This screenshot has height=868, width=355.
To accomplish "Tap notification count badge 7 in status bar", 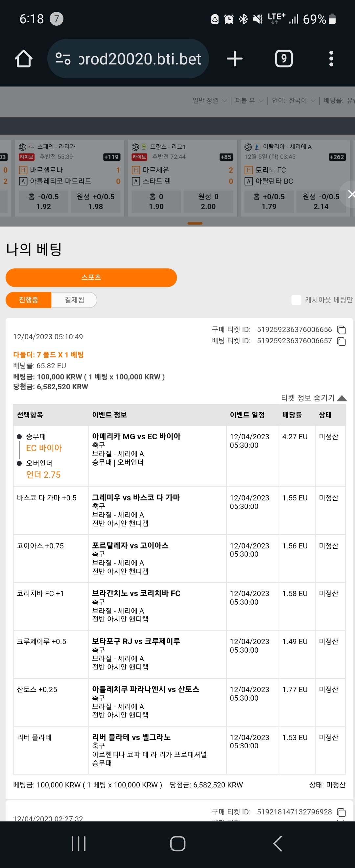I will (57, 18).
